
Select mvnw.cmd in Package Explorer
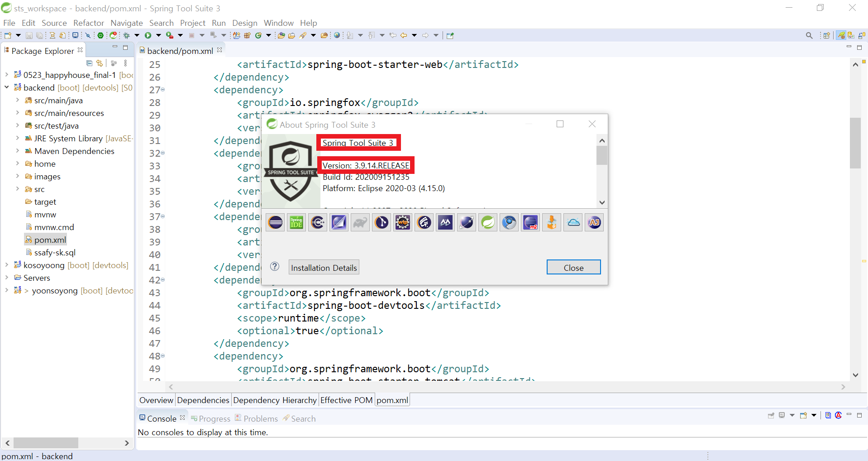click(x=49, y=227)
